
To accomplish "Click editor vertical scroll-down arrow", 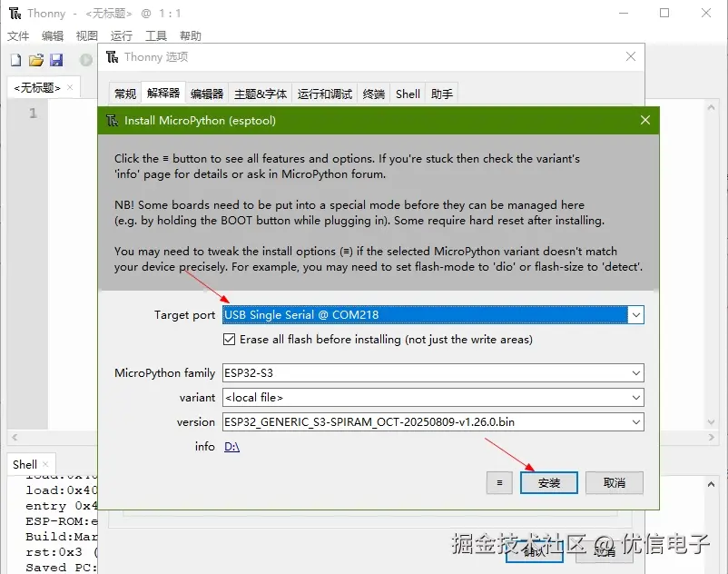I will pyautogui.click(x=711, y=421).
